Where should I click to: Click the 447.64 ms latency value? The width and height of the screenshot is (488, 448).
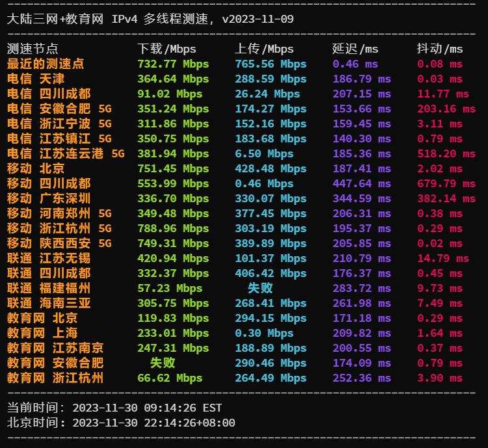point(362,183)
